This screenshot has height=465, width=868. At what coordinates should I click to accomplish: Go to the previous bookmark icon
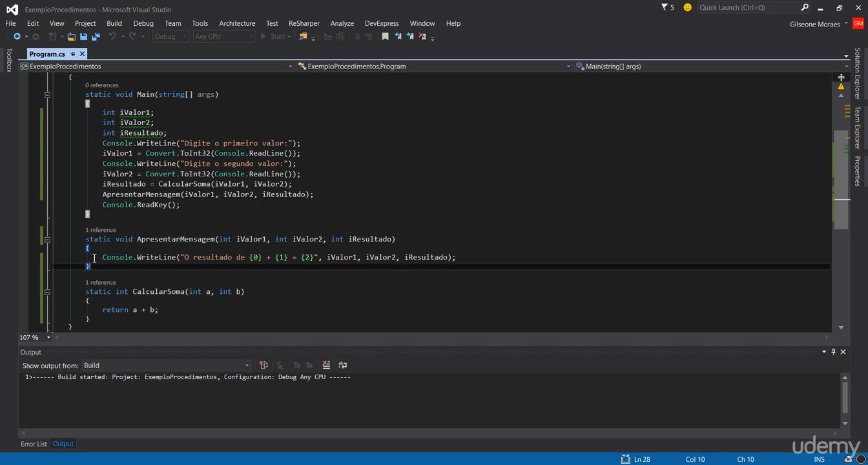(x=398, y=37)
